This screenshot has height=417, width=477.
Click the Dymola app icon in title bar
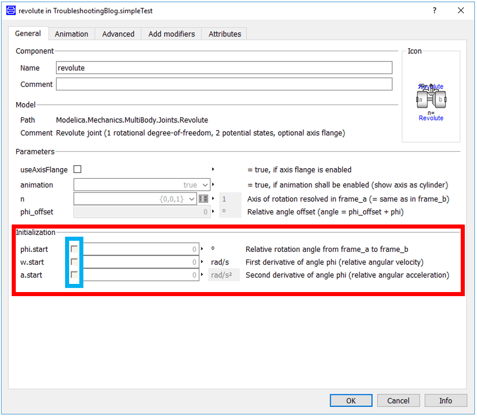pyautogui.click(x=11, y=10)
